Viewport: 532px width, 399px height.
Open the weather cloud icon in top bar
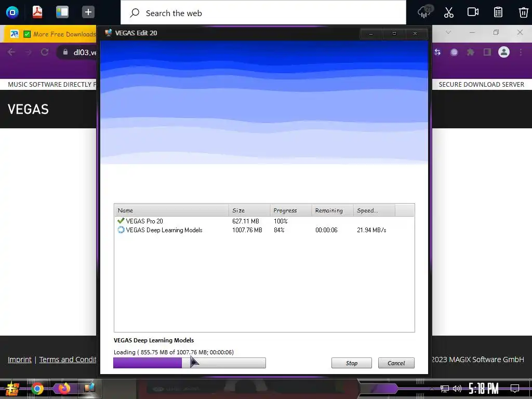pyautogui.click(x=424, y=12)
